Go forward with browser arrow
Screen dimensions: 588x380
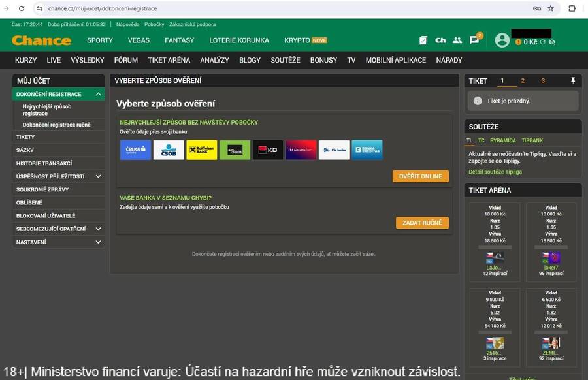(x=6, y=8)
